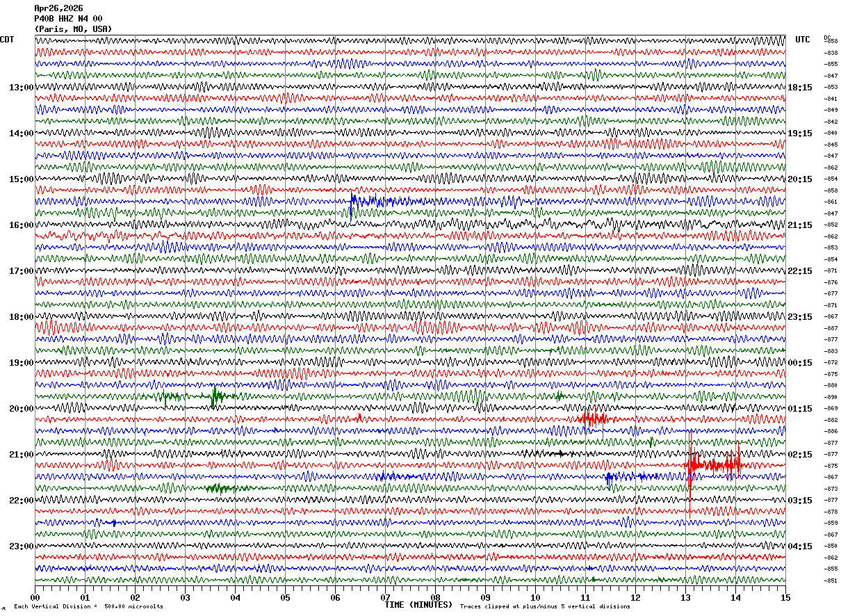Viewport: 841px width, 616px height.
Task: Click the -876 DC offset value
Action: [831, 282]
